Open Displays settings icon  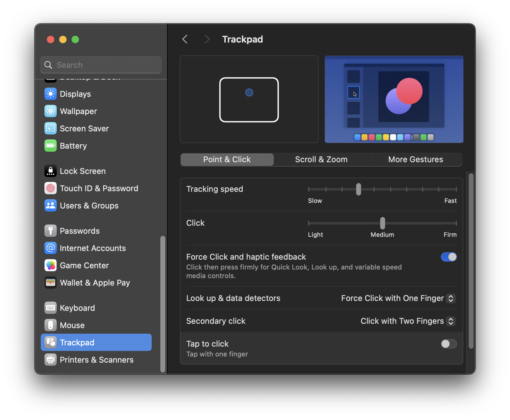point(51,94)
